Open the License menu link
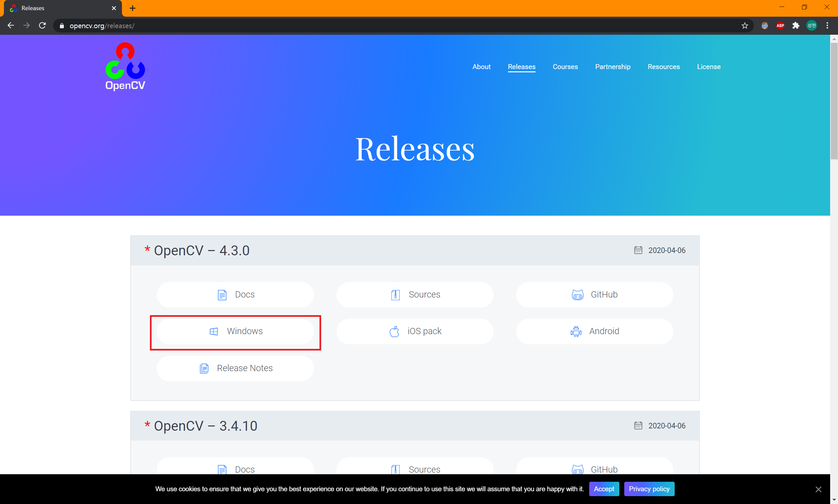 tap(709, 66)
